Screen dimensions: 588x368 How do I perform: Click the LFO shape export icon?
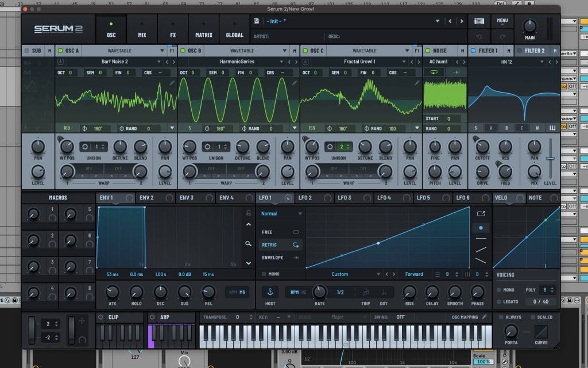[x=481, y=213]
